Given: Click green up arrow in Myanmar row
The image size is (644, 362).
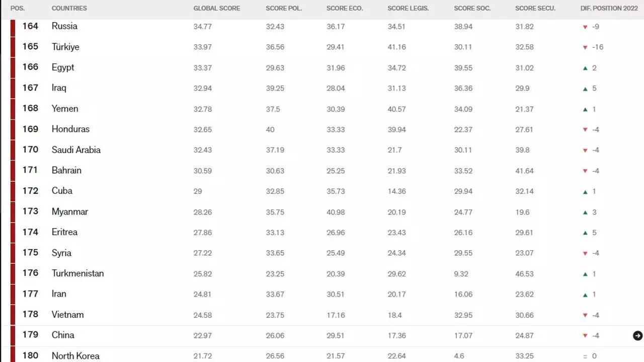Looking at the screenshot, I should coord(585,212).
